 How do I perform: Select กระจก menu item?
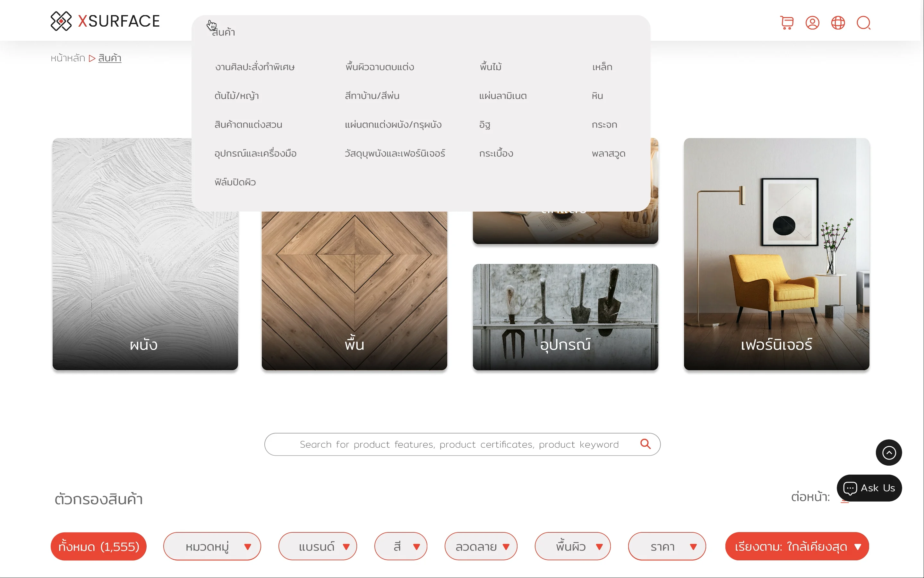tap(604, 125)
